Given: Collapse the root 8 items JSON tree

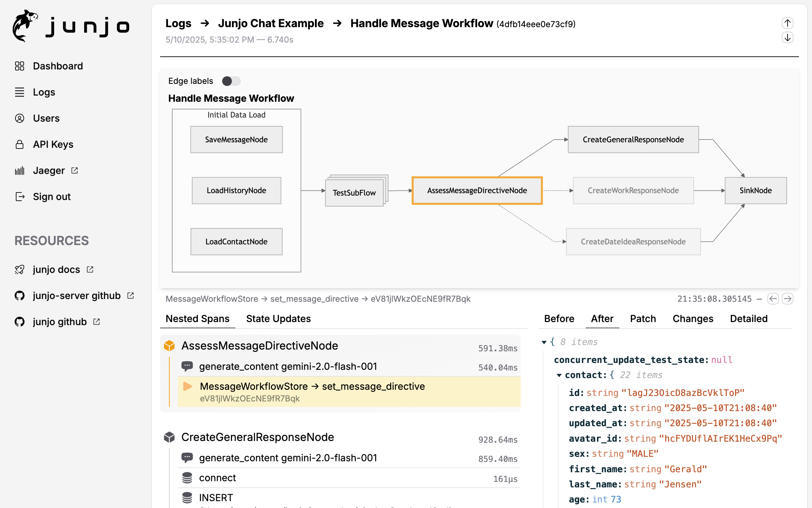Looking at the screenshot, I should 544,342.
